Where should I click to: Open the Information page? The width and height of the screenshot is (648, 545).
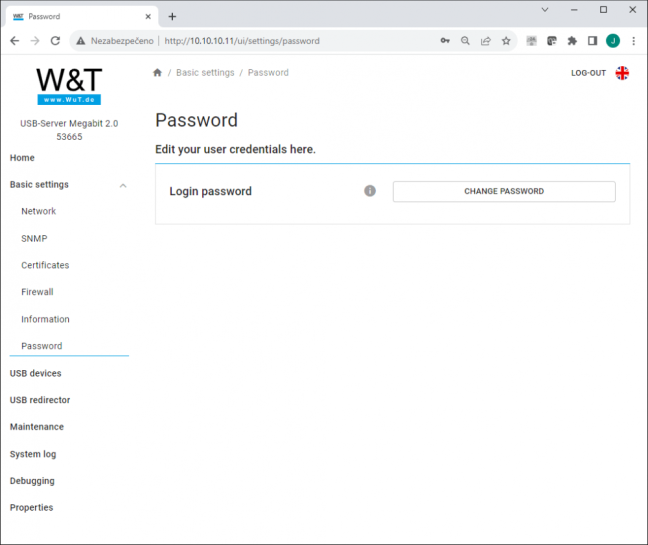[45, 319]
